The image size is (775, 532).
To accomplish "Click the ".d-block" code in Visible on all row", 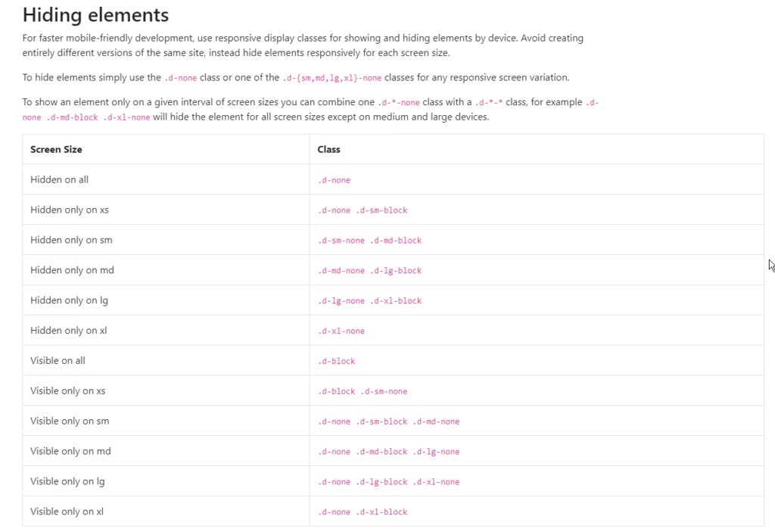I will click(336, 362).
